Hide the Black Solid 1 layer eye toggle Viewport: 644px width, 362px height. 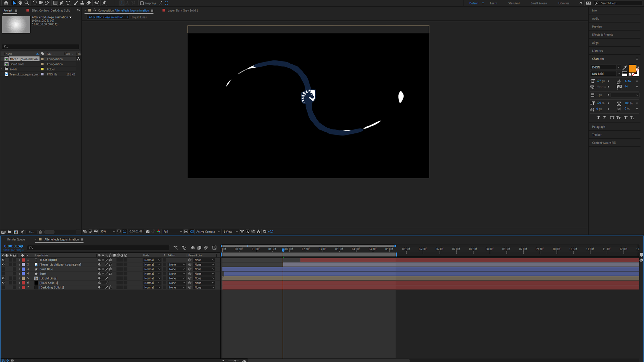[3, 283]
